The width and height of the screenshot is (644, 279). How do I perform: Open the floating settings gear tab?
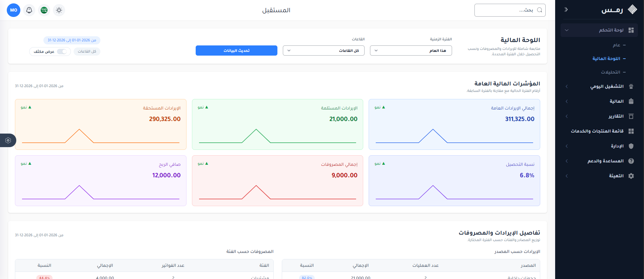tap(8, 140)
